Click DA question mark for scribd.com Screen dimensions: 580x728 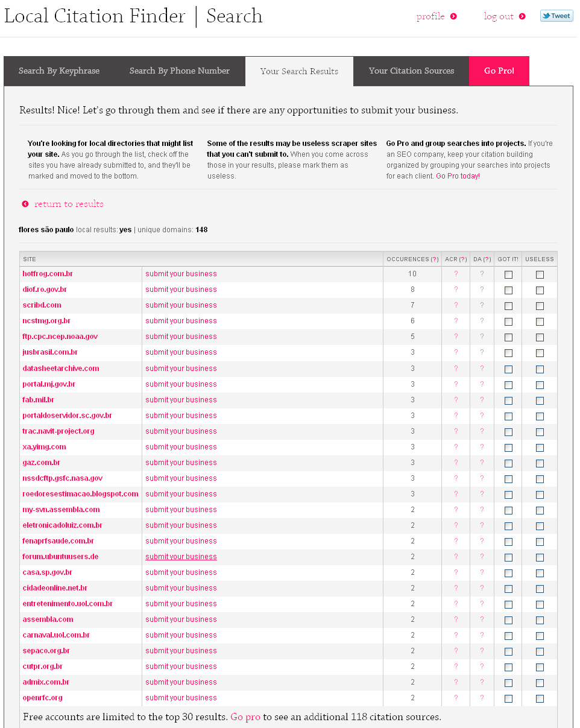(x=482, y=305)
